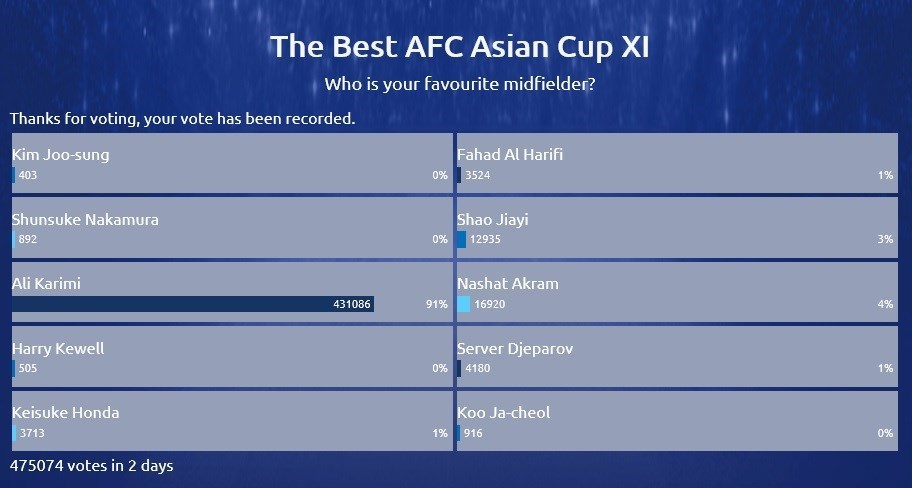Click the "Thanks for voting" confirmation message

(183, 119)
